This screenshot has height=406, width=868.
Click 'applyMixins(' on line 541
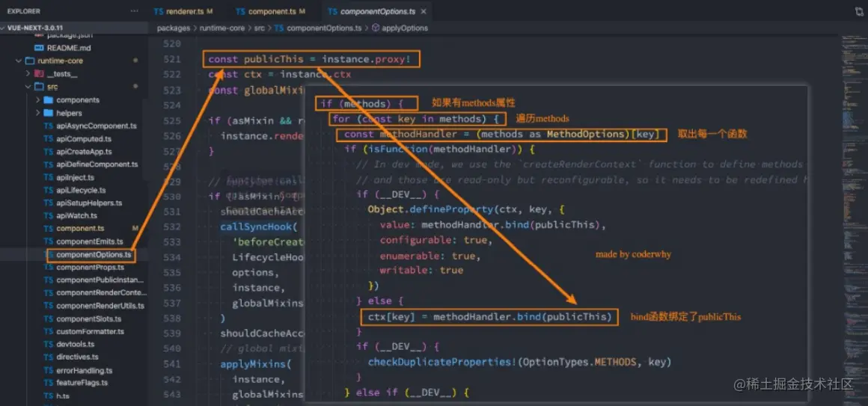[x=255, y=364]
